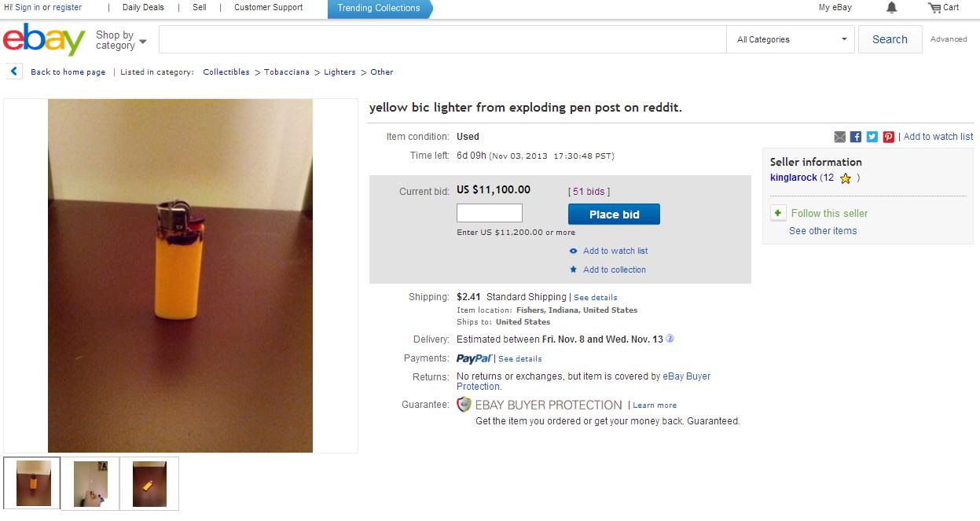Viewport: 980px width, 521px height.
Task: Select the second lighter thumbnail image
Action: 90,483
